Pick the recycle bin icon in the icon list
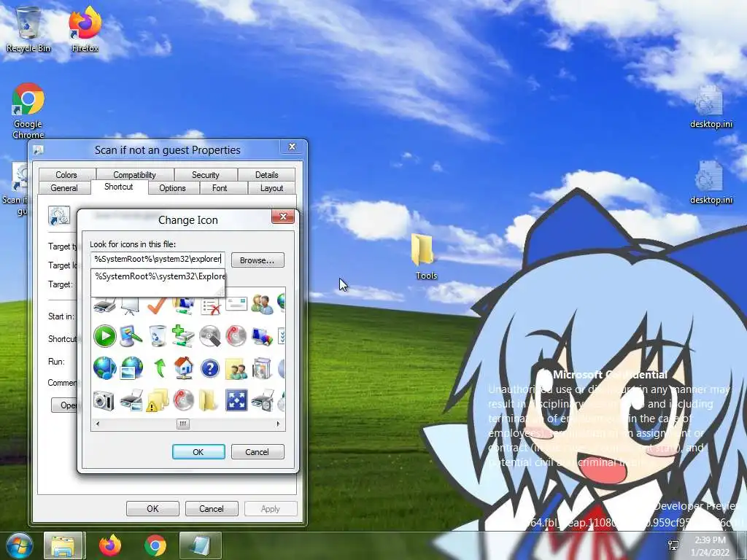Screen dimensions: 747x560 pyautogui.click(x=158, y=335)
